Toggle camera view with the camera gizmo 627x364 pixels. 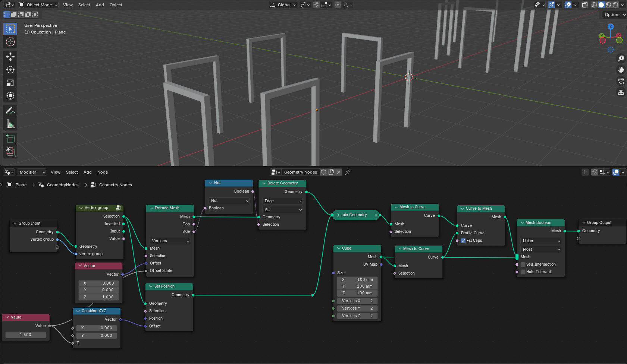[x=621, y=81]
